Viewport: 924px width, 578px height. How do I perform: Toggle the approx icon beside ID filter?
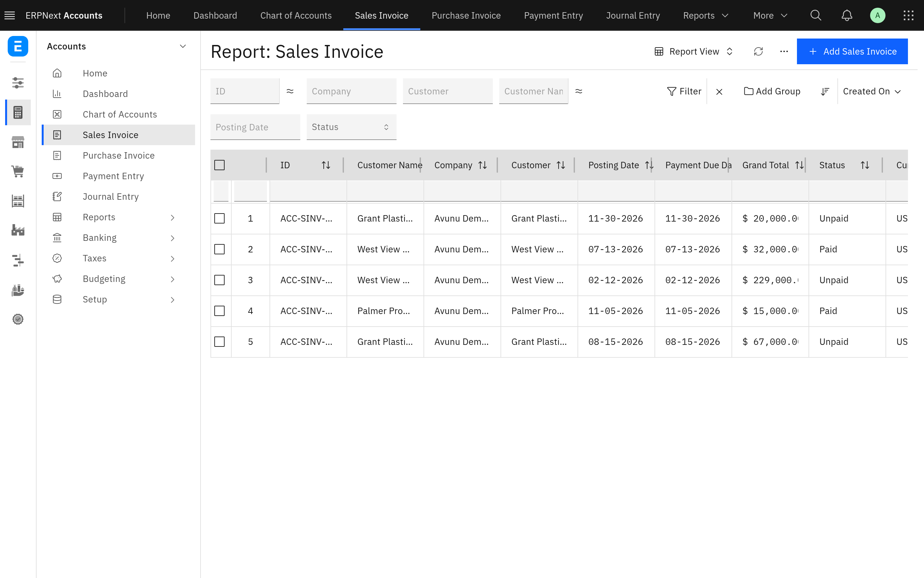[x=290, y=91]
